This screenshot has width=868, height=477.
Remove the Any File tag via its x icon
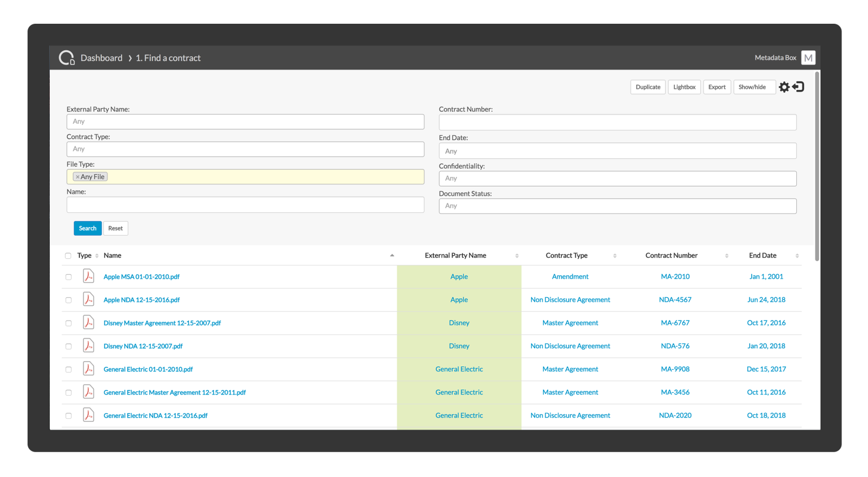78,176
